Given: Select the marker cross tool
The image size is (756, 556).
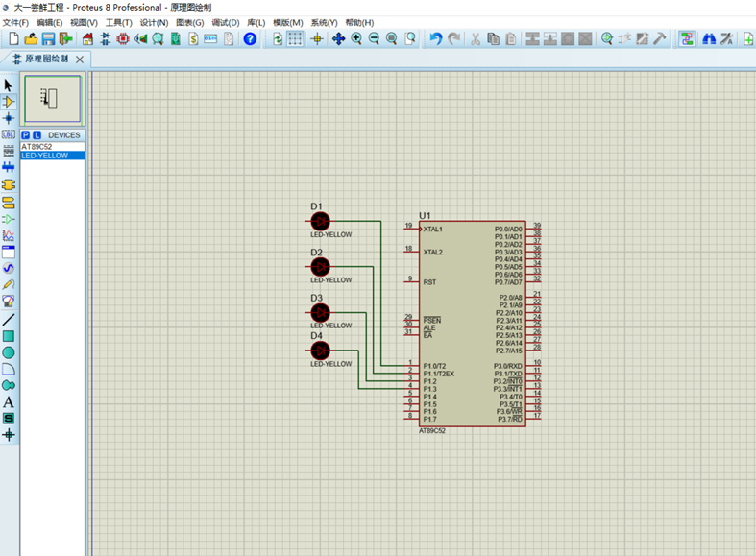Looking at the screenshot, I should coord(9,435).
